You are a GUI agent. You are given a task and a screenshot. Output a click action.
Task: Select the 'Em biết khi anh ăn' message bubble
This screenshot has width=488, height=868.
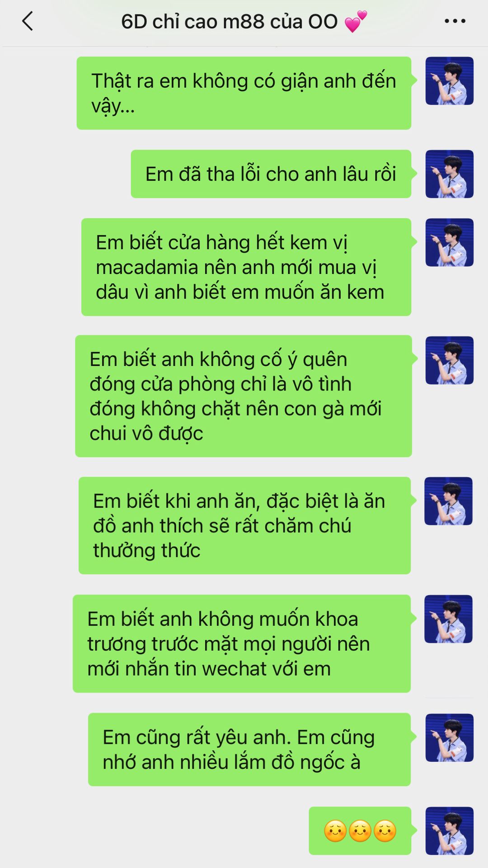tap(244, 526)
